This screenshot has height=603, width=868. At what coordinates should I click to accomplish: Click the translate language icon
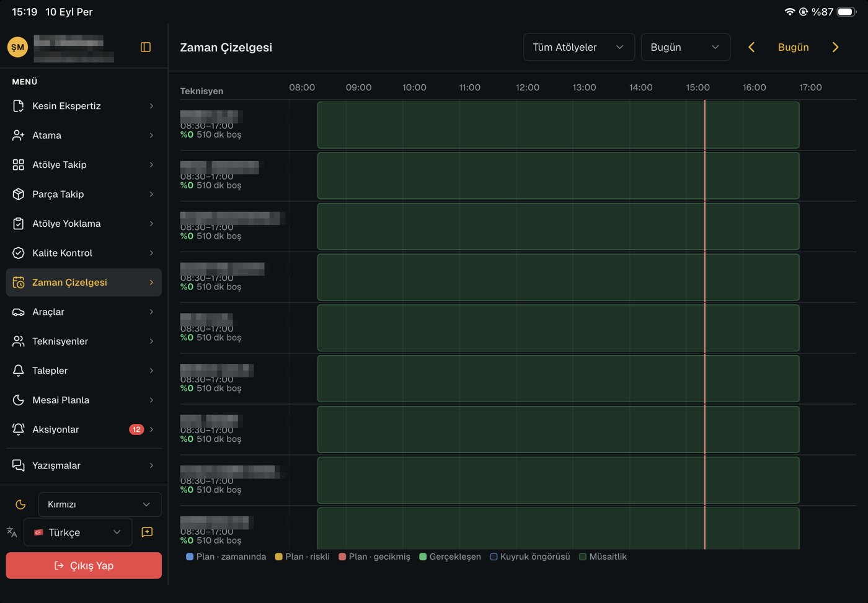(12, 532)
